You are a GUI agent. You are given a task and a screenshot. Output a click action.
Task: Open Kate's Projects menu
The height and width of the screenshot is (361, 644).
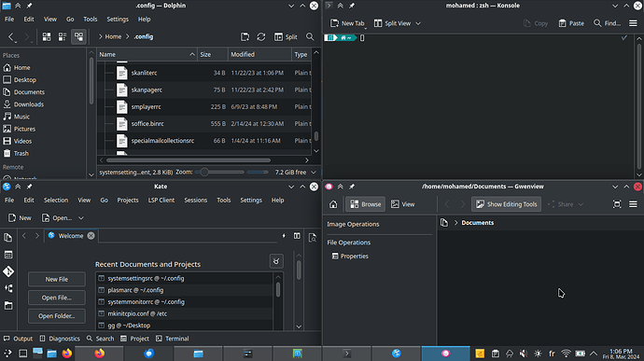128,200
